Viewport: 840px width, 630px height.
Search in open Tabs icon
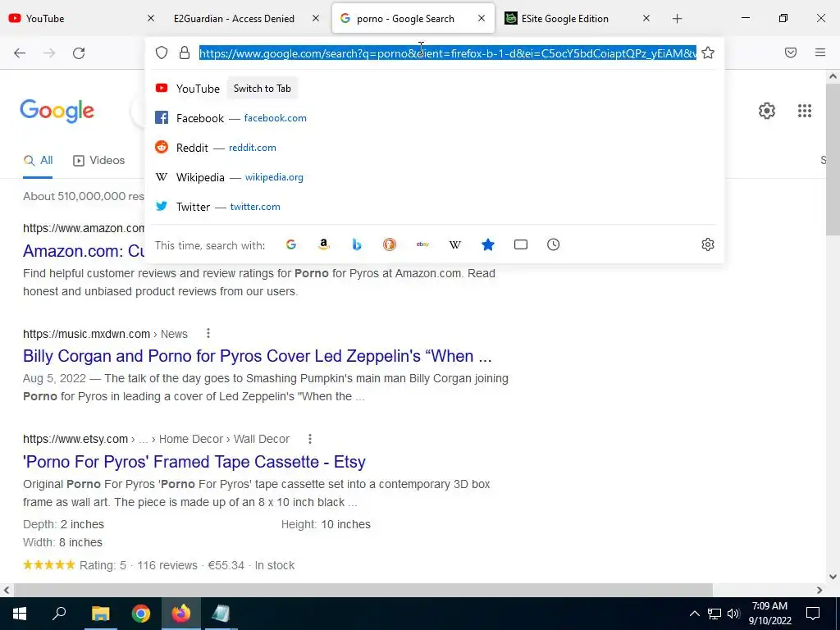click(521, 244)
